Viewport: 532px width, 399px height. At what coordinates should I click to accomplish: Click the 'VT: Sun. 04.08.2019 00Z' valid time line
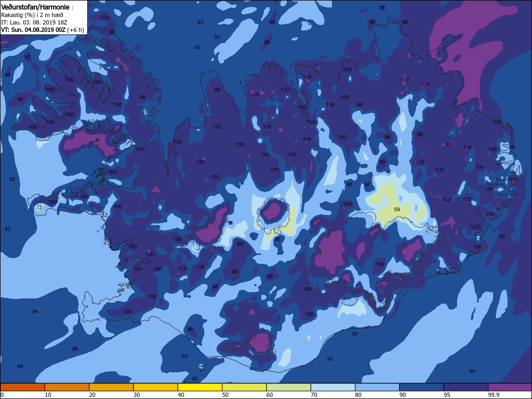pyautogui.click(x=43, y=30)
